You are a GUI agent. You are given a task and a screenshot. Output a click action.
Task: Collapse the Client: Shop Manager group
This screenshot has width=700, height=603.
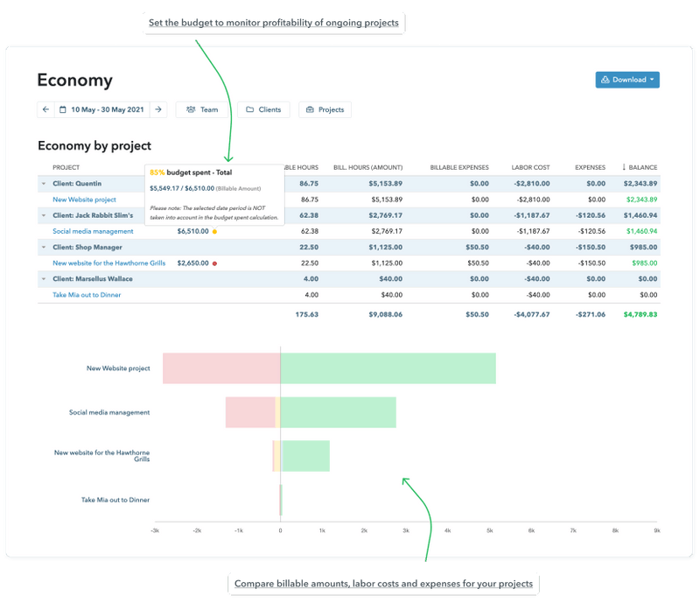pyautogui.click(x=44, y=247)
